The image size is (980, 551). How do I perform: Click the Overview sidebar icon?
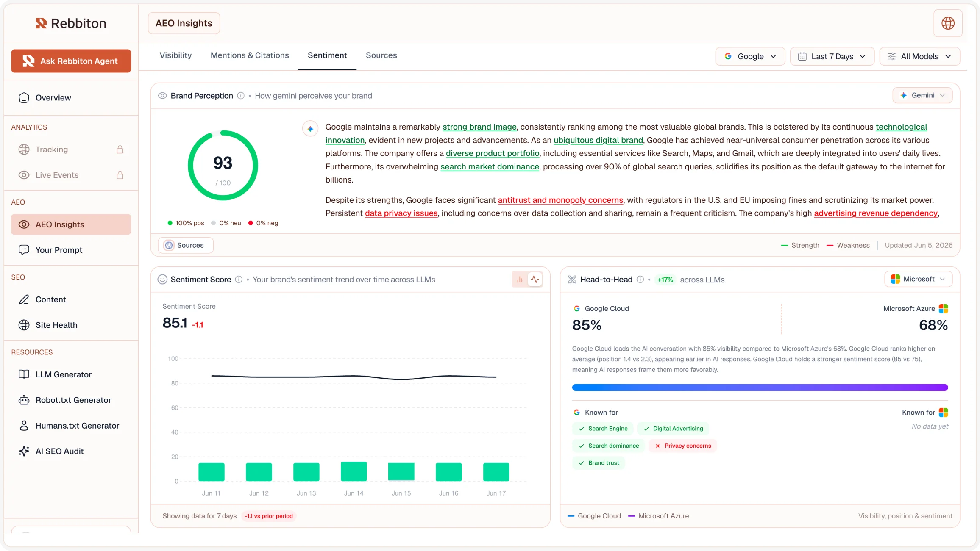coord(24,98)
